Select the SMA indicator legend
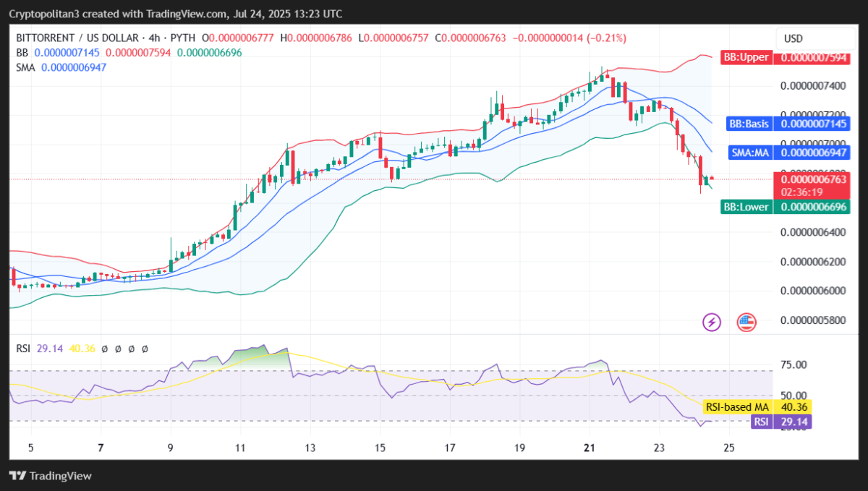Screen dimensions: 868x491 pos(27,67)
